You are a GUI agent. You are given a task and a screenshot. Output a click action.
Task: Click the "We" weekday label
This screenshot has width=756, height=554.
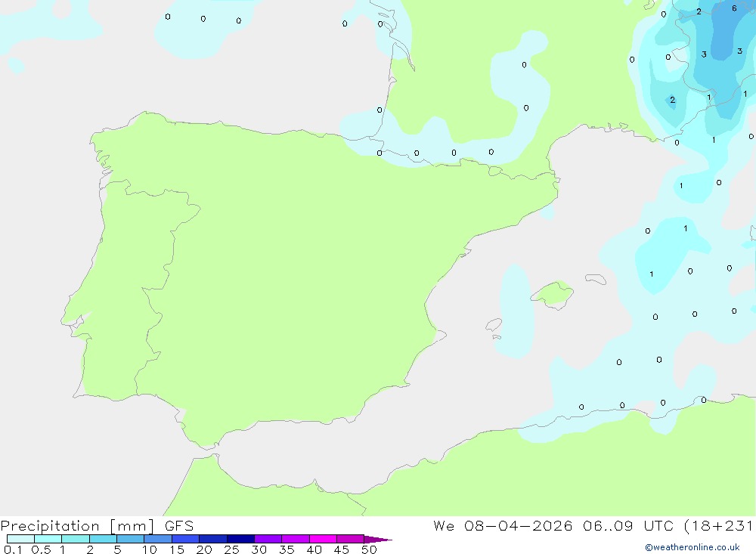[444, 525]
